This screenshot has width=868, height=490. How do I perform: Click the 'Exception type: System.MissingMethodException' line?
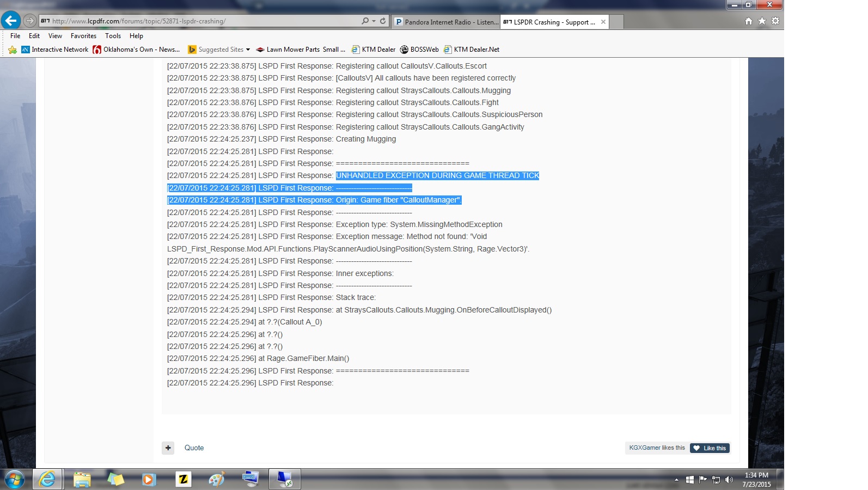tap(334, 224)
